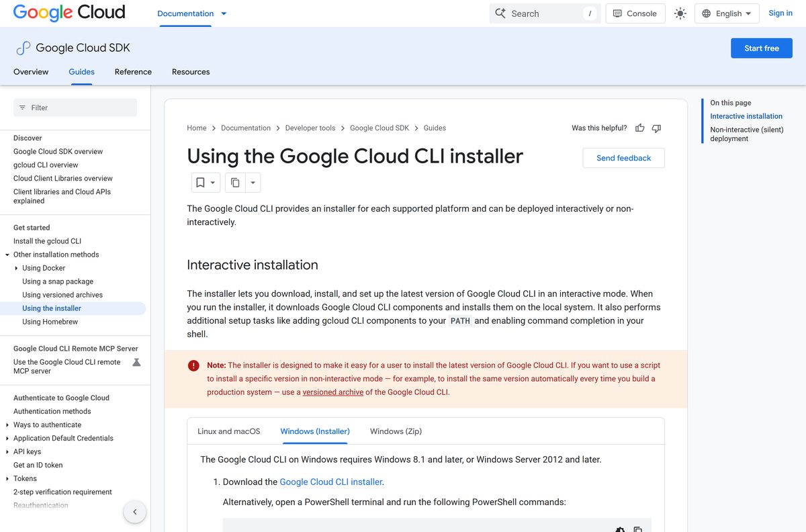Open the copy page options caret
The image size is (806, 532).
tap(253, 183)
